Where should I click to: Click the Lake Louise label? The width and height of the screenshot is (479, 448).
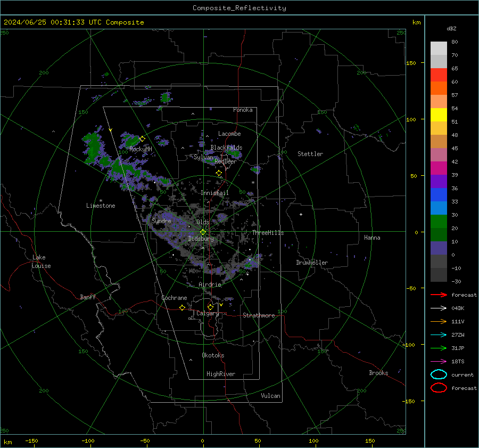42,262
